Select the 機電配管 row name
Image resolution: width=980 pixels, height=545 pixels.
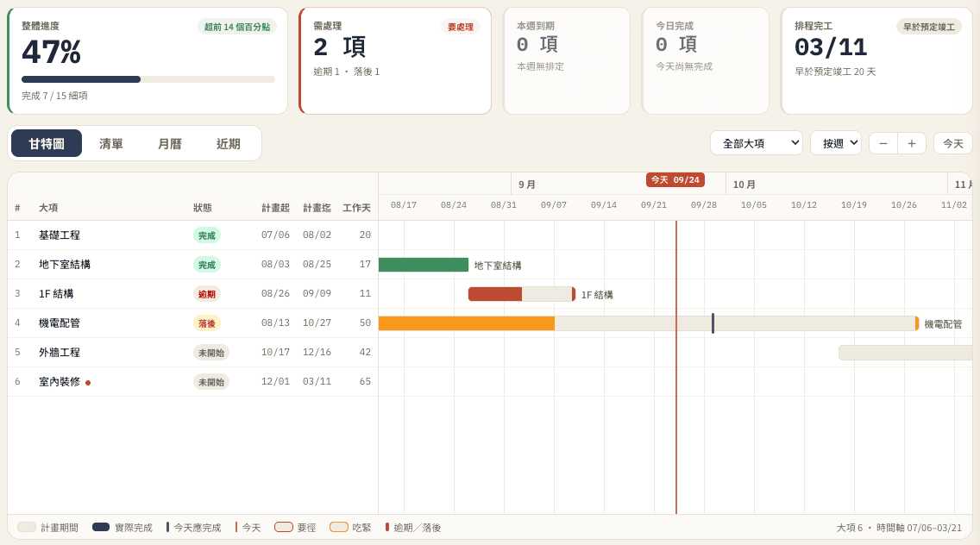click(x=60, y=323)
